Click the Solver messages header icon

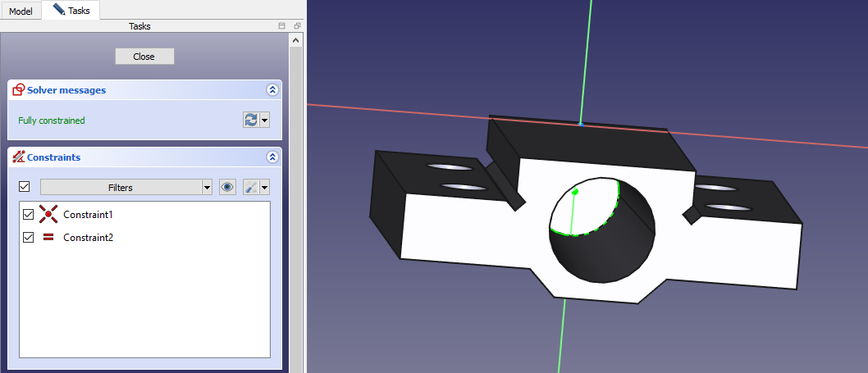point(19,89)
